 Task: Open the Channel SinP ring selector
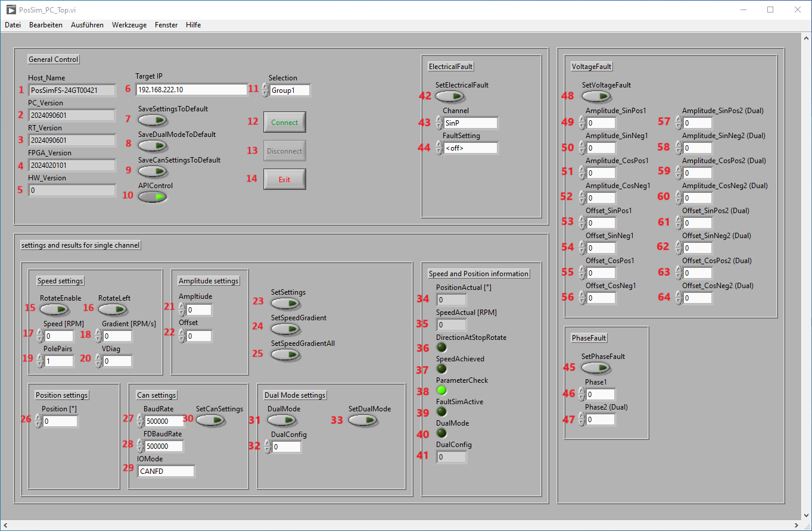tap(439, 123)
